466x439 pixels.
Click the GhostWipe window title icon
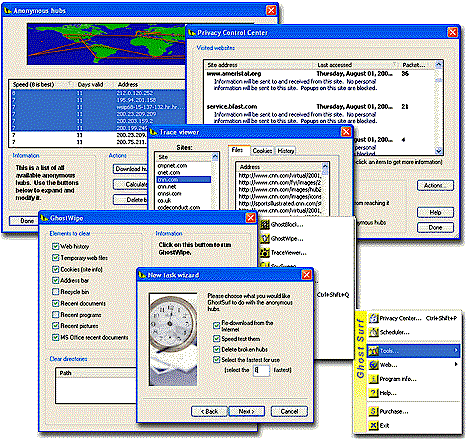pyautogui.click(x=45, y=218)
